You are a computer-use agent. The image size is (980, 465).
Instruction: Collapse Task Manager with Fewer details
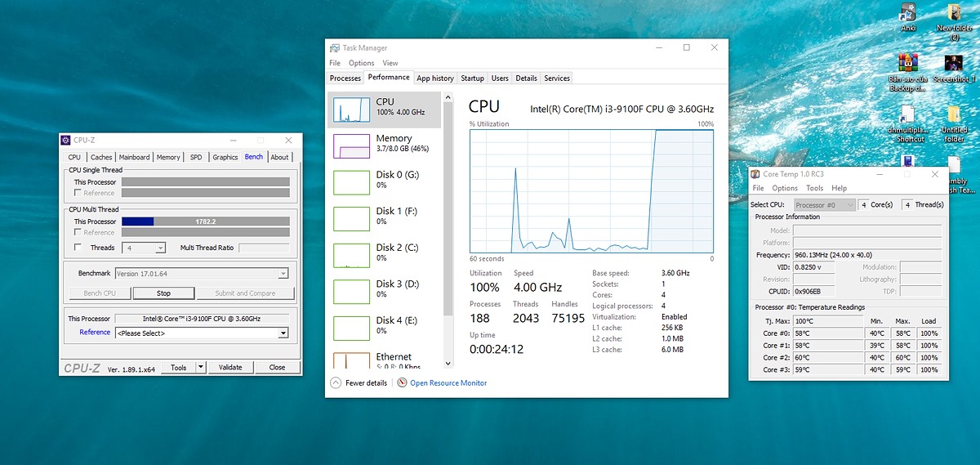pyautogui.click(x=359, y=382)
